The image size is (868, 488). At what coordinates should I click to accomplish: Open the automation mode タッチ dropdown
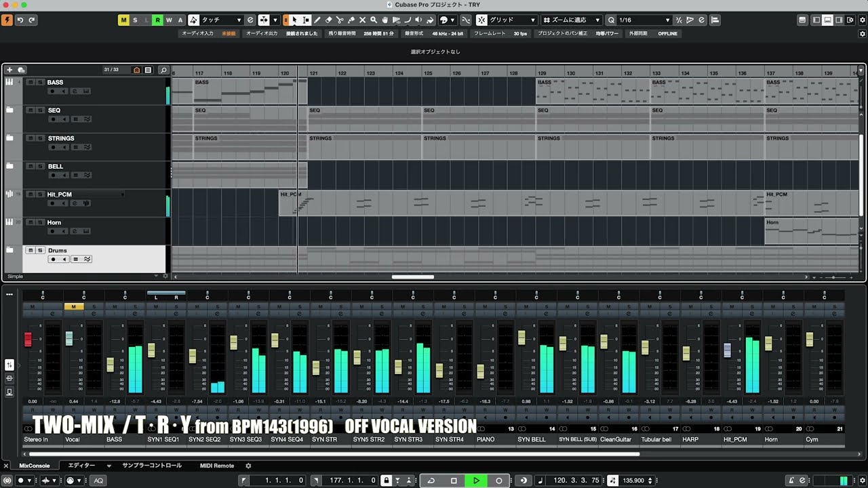tap(221, 20)
